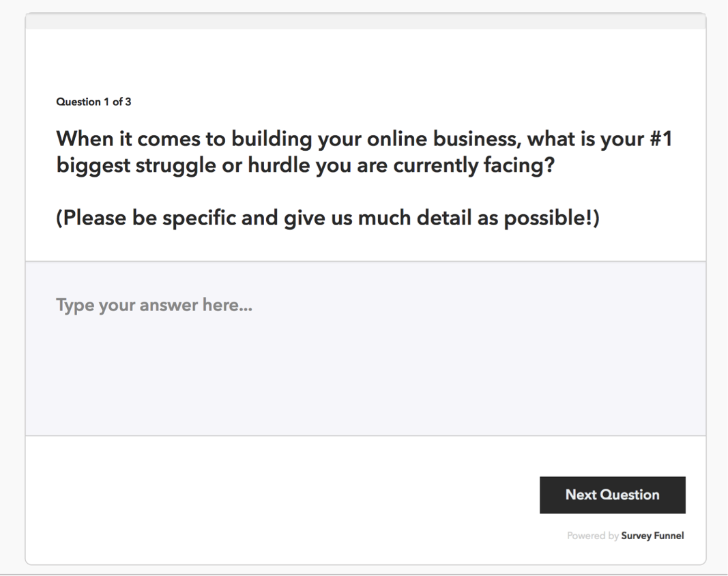Click the word 'Funnel' in the footer branding
Screen dimensions: 728x576
pos(669,536)
